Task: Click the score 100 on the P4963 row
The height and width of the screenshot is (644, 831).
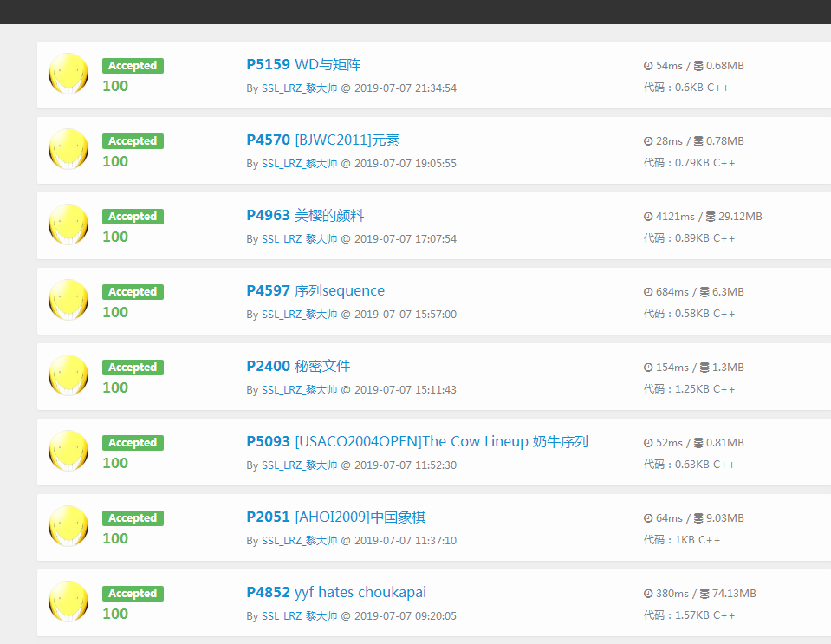Action: 115,237
